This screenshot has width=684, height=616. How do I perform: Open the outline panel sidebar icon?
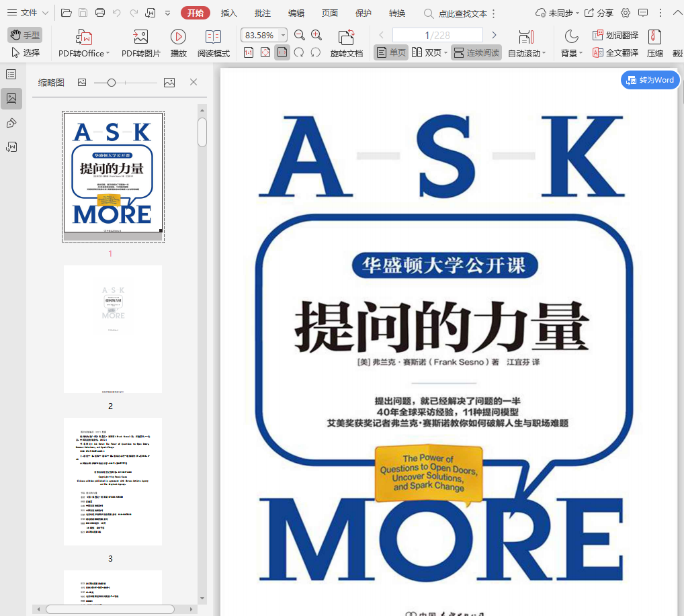11,74
